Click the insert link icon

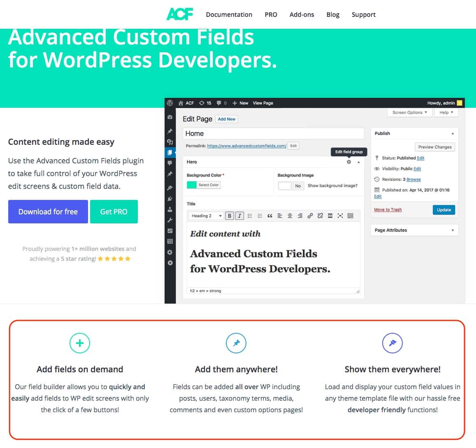[x=310, y=216]
